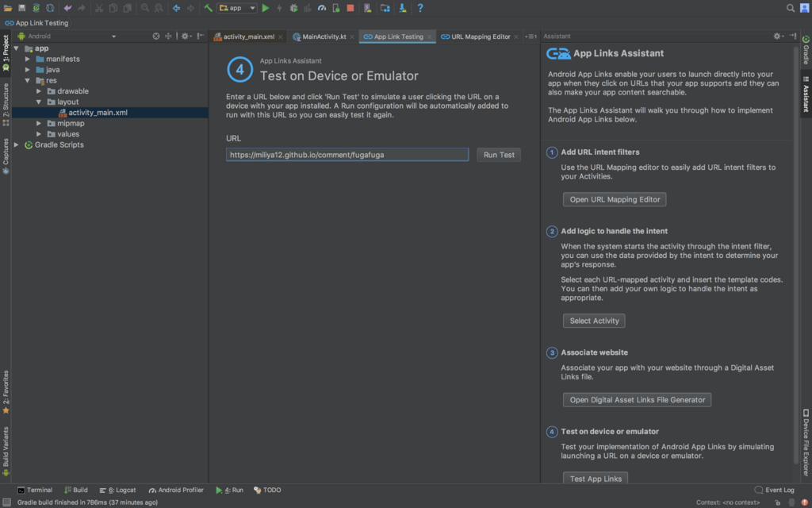Click the Undo arrow icon
The height and width of the screenshot is (508, 812).
coord(68,8)
